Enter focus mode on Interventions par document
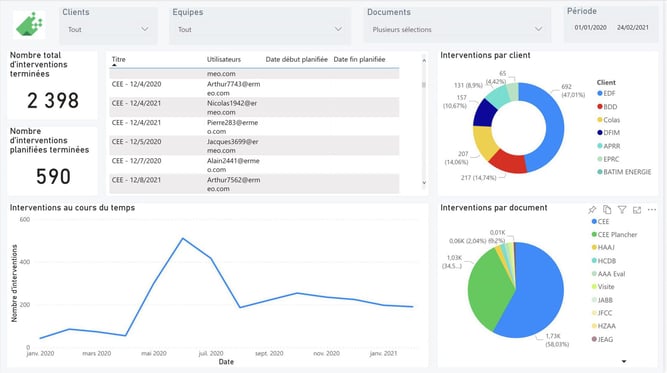 (637, 210)
